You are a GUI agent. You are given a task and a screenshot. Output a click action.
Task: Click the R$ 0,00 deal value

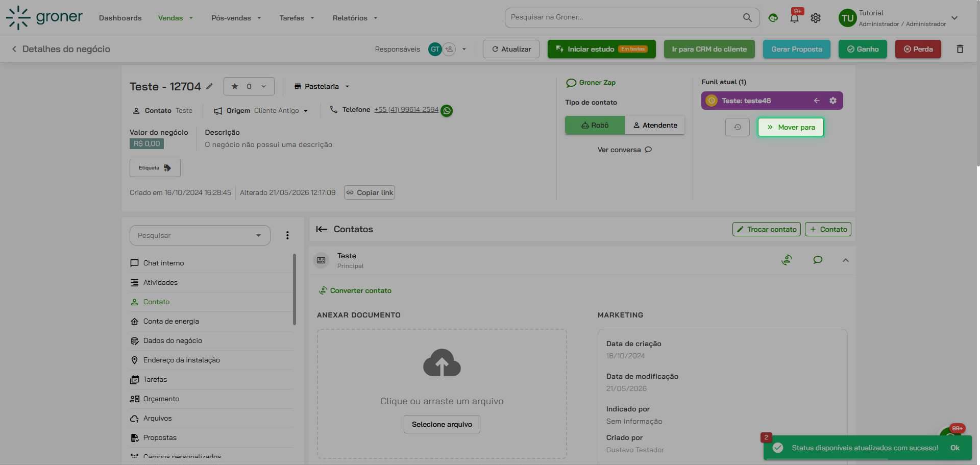click(146, 144)
